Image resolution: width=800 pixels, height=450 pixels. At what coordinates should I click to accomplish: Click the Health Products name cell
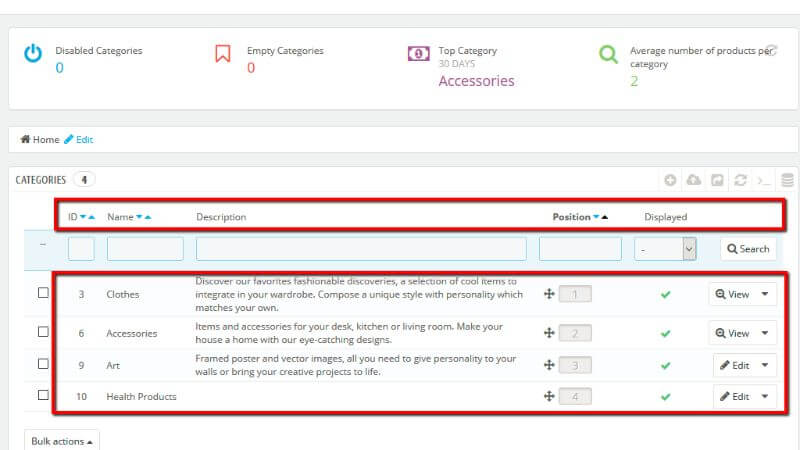pos(141,397)
